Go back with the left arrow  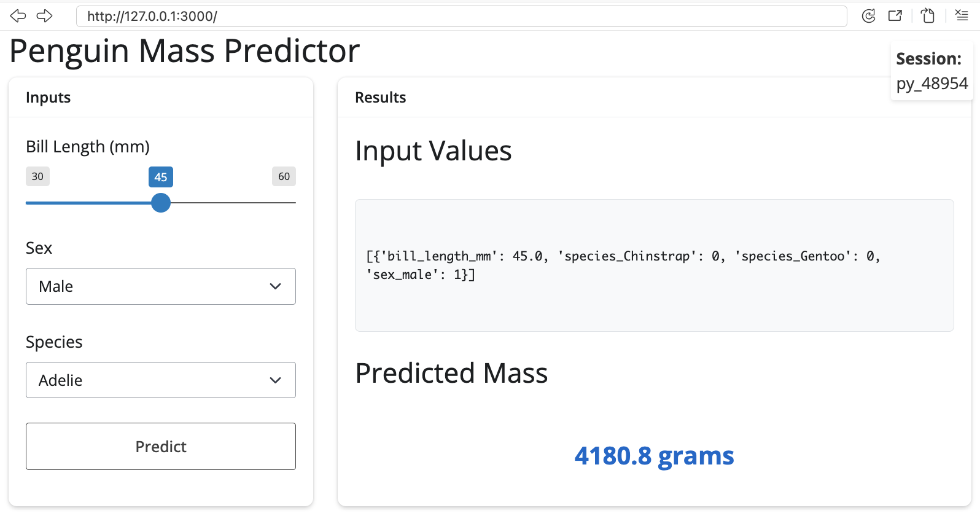pyautogui.click(x=18, y=16)
